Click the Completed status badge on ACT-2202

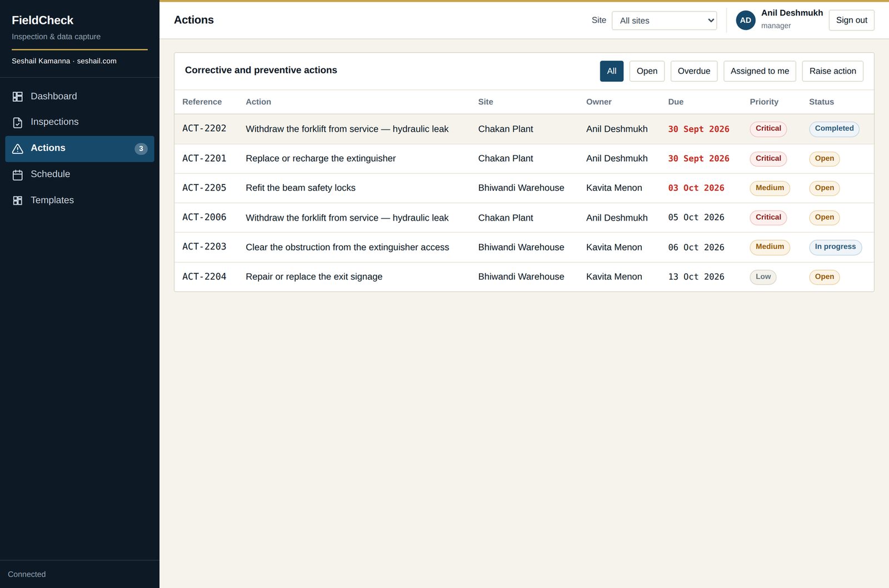coord(834,129)
